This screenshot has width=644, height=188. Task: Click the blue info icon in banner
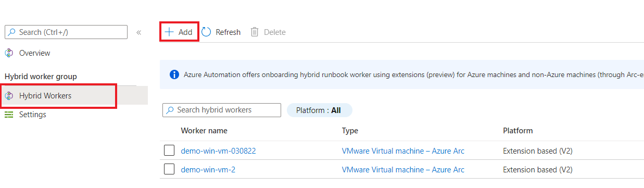tap(175, 74)
